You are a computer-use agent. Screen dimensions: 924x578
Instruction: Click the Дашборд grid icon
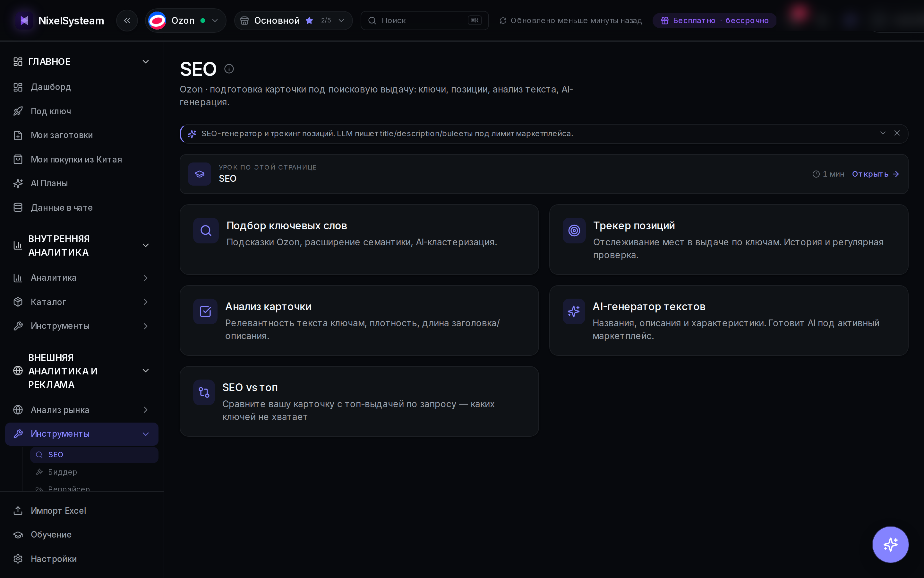(18, 87)
